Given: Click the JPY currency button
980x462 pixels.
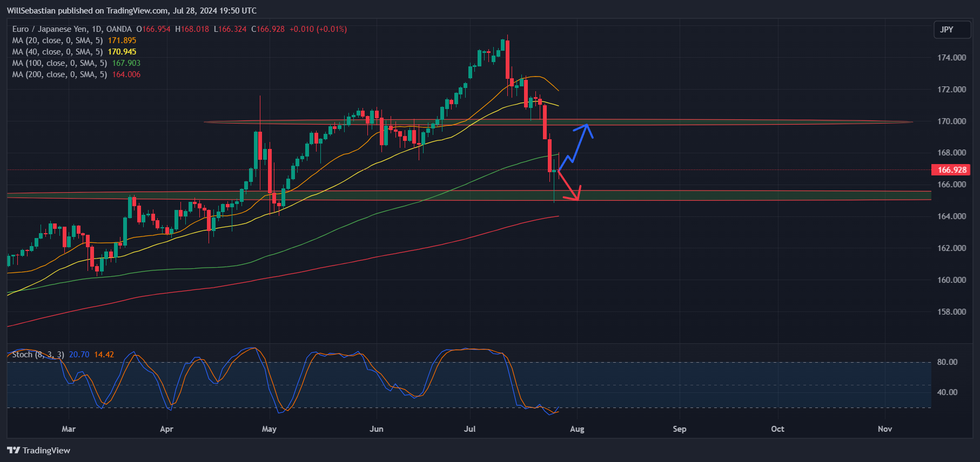Looking at the screenshot, I should (952, 30).
